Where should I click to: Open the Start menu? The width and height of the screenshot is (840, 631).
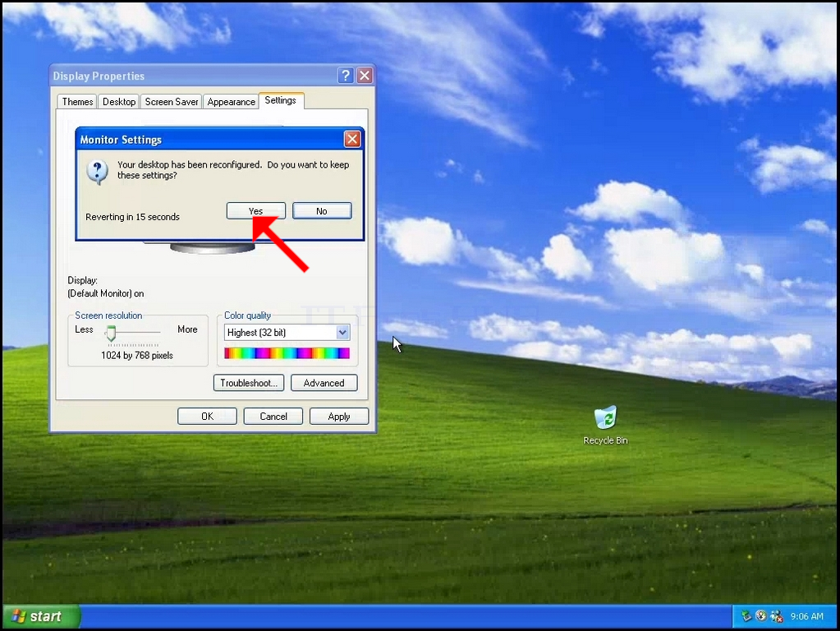click(41, 616)
